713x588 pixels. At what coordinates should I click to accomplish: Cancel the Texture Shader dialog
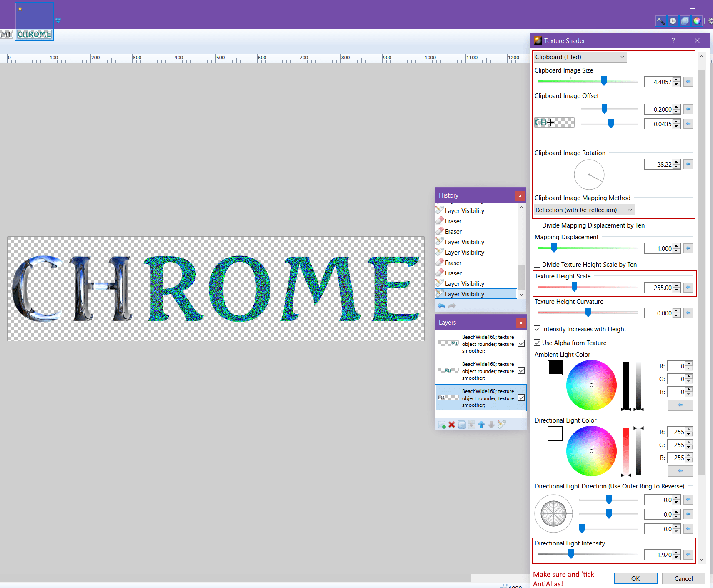pos(683,578)
